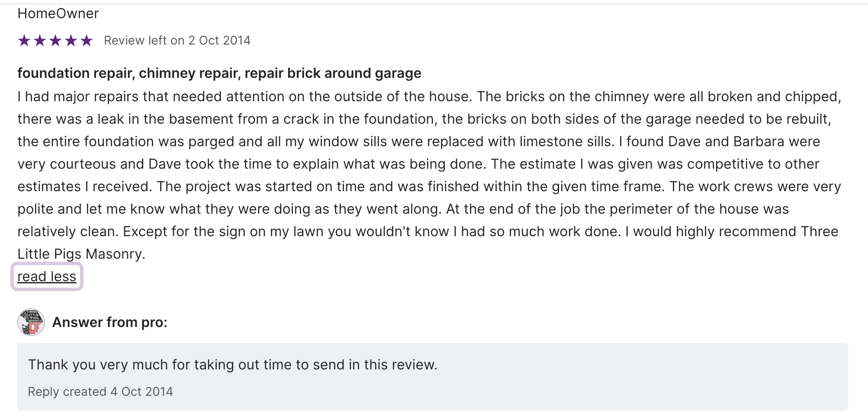Viewport: 868px width, 417px height.
Task: Click the fifth purple rating star
Action: tap(87, 41)
